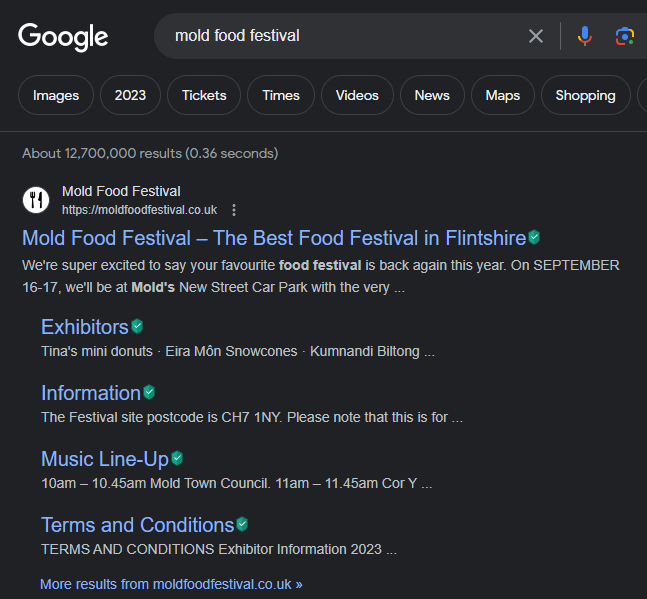Click the https://moldfoodfestival.co.uk URL text

tap(139, 210)
